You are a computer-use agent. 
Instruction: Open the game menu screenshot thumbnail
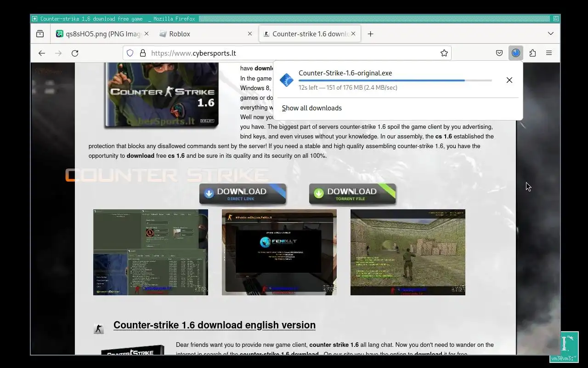pyautogui.click(x=151, y=252)
